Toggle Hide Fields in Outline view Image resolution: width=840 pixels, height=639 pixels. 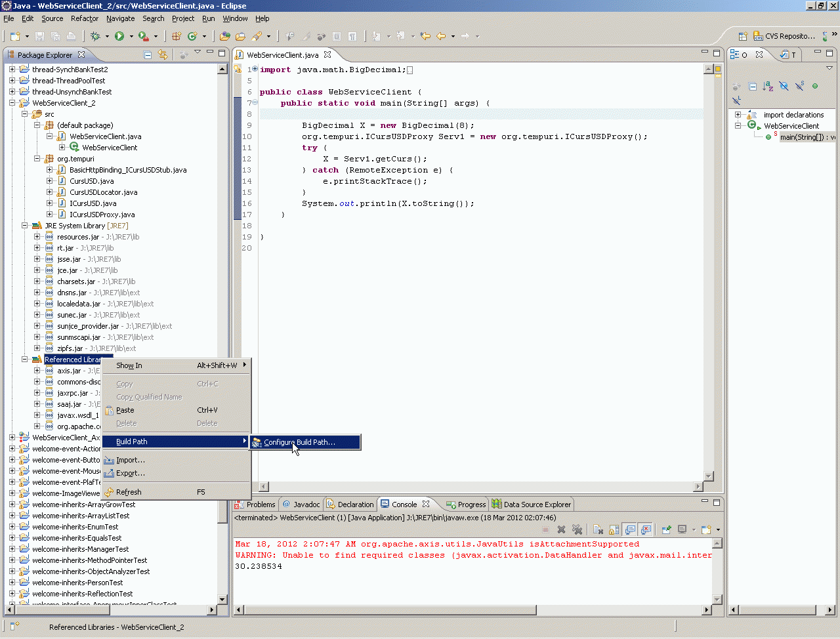(784, 86)
